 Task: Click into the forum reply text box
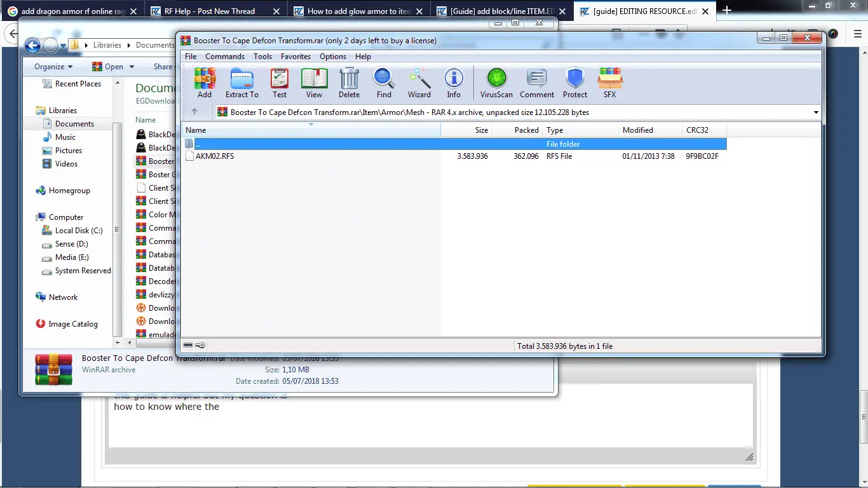(x=430, y=416)
